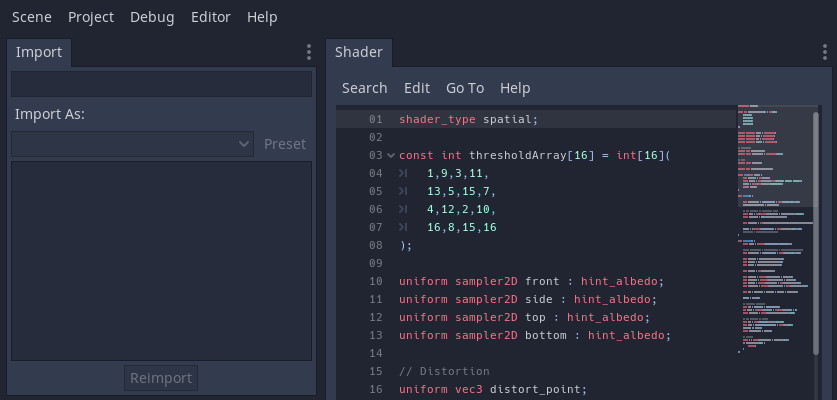Open the top Help menu
The height and width of the screenshot is (400, 837).
coord(262,17)
